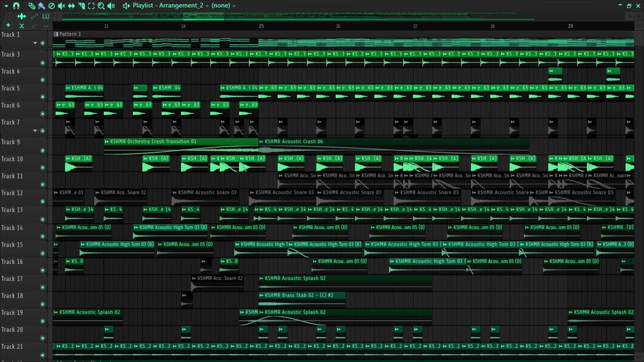Jump to bar 29 on timeline

570,26
